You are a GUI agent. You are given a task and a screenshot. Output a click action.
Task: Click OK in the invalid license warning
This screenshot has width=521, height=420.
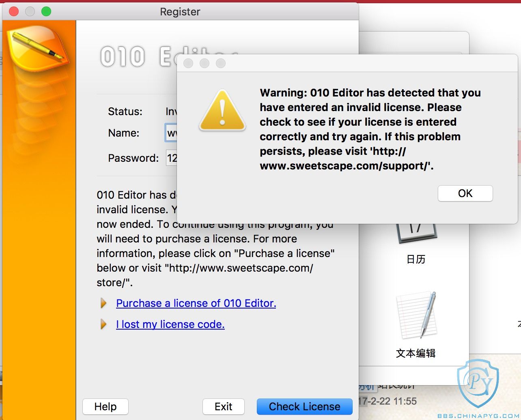pyautogui.click(x=465, y=193)
